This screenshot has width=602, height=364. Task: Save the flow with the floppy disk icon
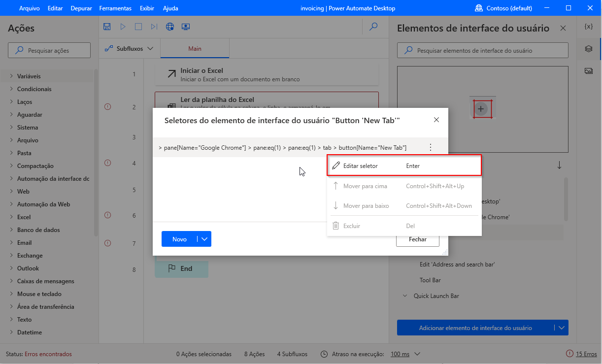107,27
